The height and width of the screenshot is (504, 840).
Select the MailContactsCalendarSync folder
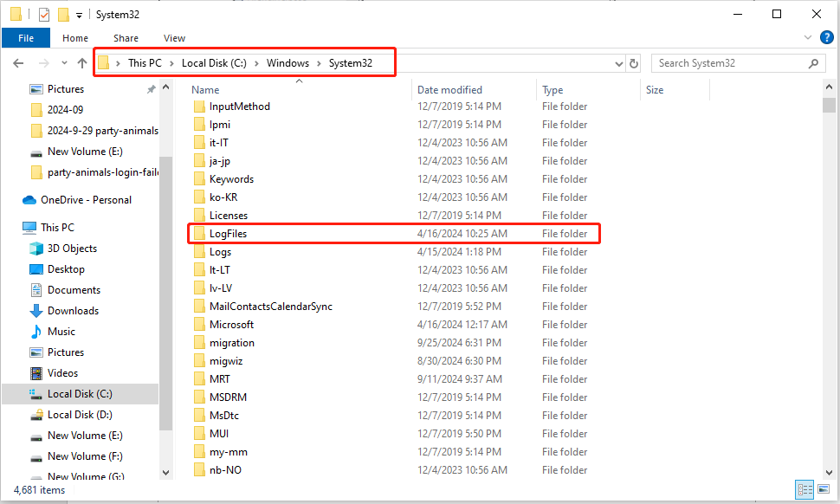270,307
